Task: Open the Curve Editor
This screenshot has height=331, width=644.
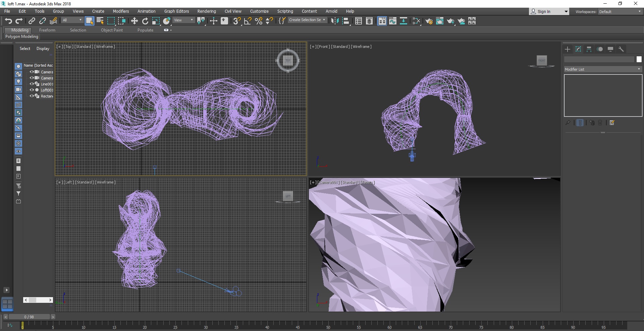Action: coord(393,21)
